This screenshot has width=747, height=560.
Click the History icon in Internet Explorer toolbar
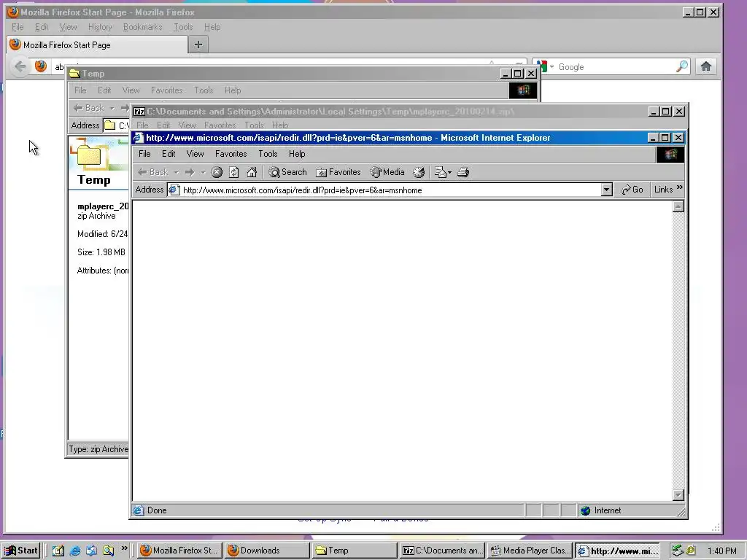tap(419, 172)
